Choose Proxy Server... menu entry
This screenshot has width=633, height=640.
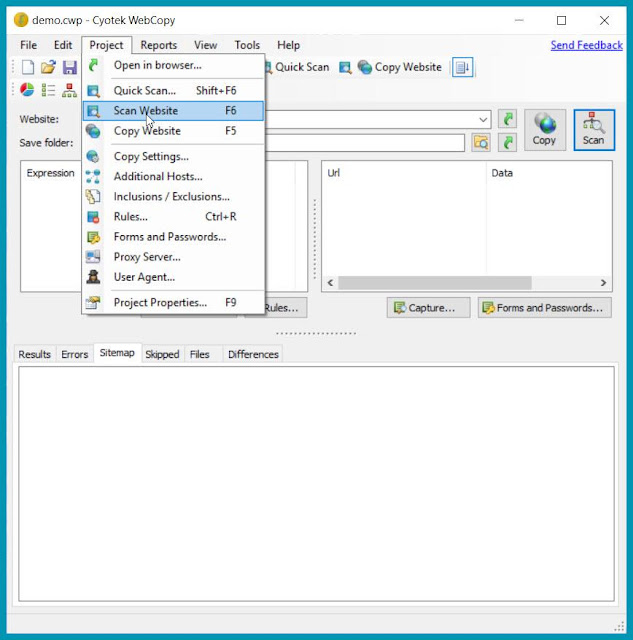click(x=173, y=257)
